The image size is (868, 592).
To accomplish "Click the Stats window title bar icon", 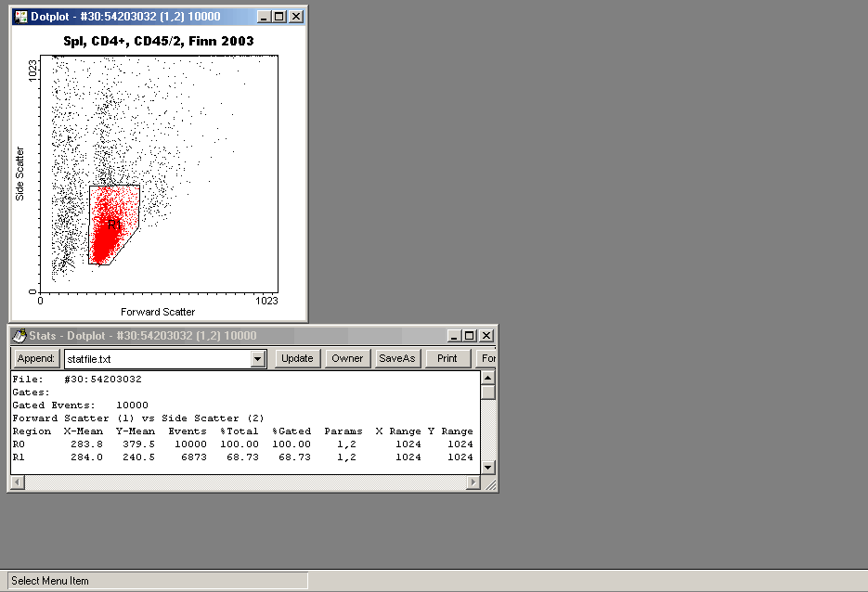I will (x=19, y=336).
